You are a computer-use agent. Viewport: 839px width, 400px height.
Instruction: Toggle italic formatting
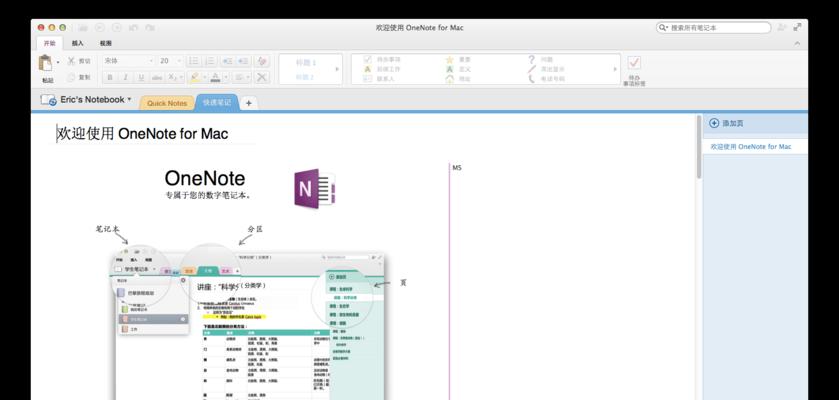tap(126, 78)
